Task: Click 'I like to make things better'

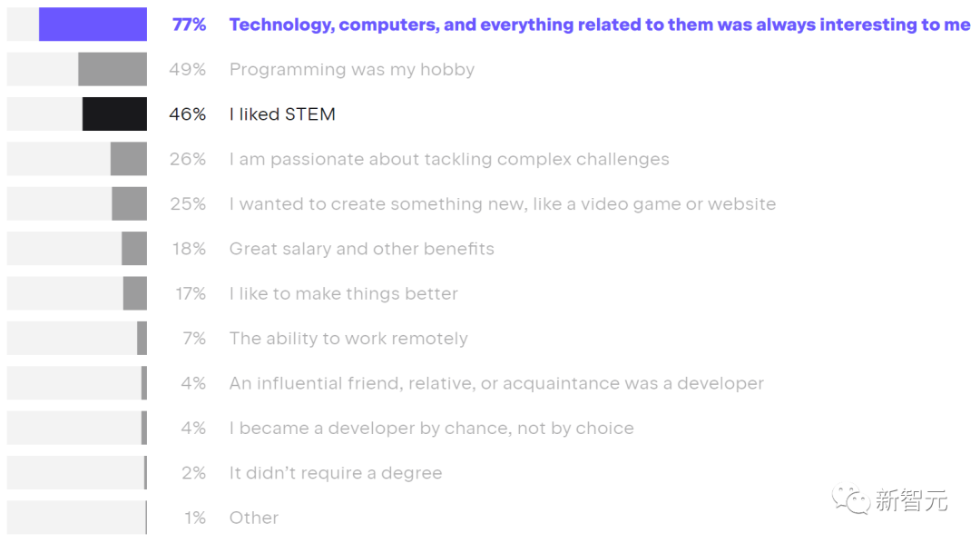Action: coord(344,293)
